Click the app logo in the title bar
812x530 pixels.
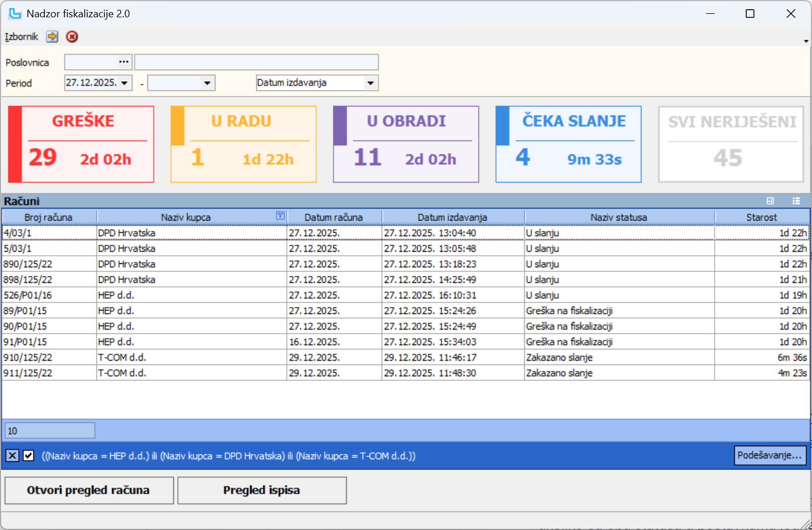coord(15,13)
